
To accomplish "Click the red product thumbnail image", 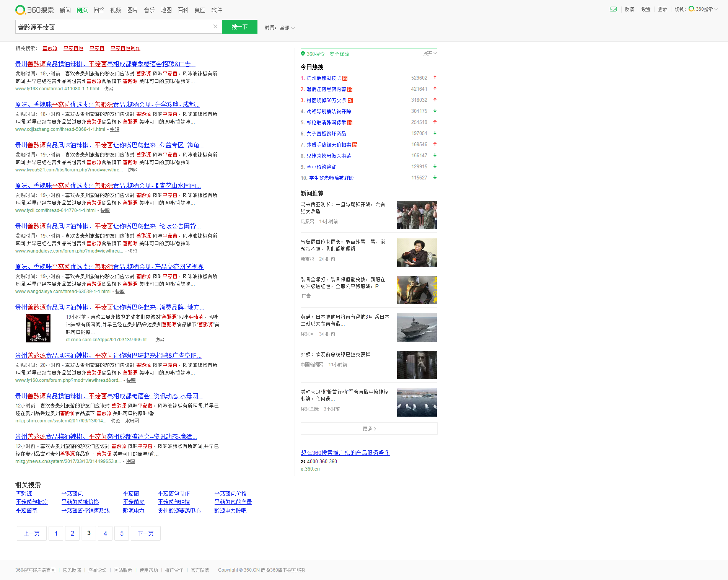I will pyautogui.click(x=38, y=328).
